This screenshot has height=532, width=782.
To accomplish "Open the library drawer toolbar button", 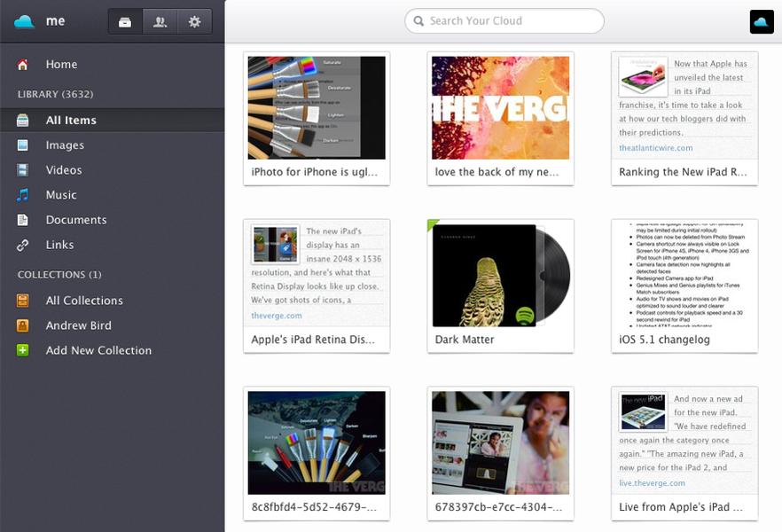I will [x=125, y=22].
